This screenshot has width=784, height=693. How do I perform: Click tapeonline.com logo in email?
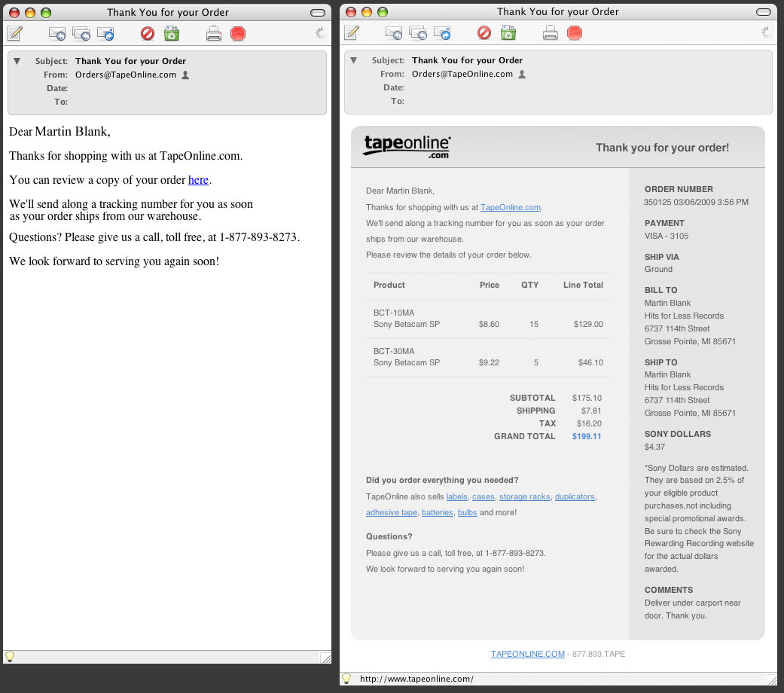click(407, 147)
